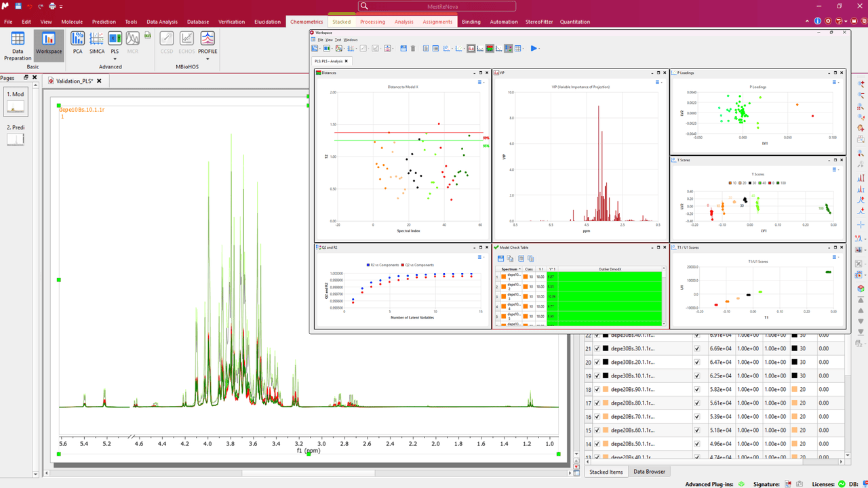Click save icon in Model Check Table
The image size is (868, 488).
click(501, 258)
